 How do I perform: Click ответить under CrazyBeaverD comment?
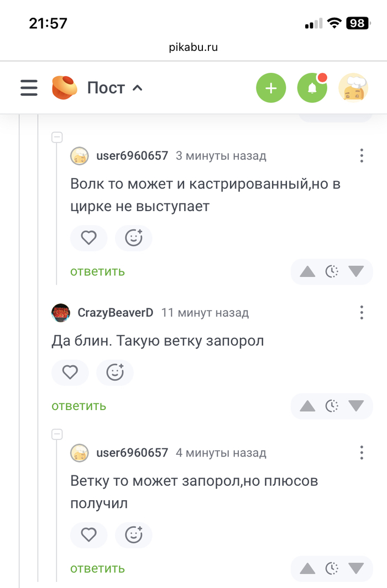pos(79,406)
